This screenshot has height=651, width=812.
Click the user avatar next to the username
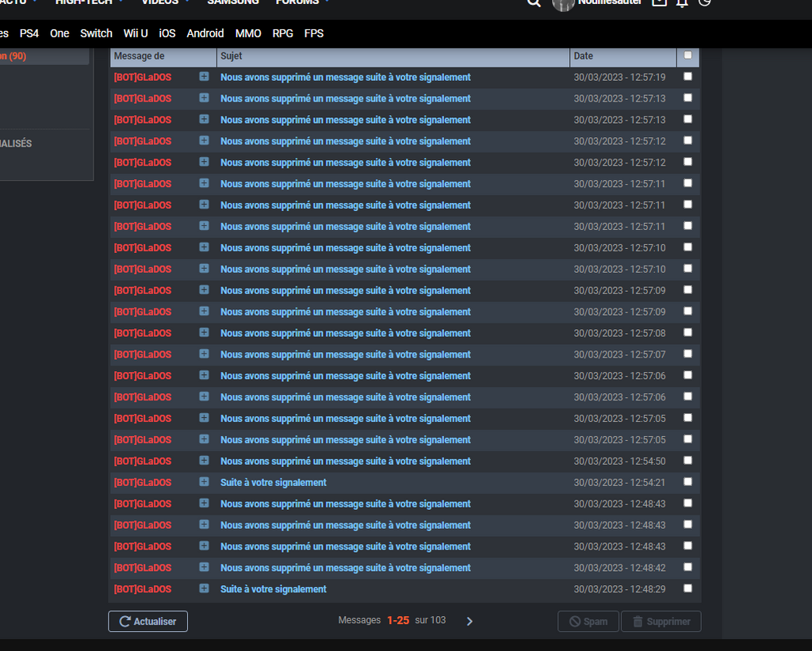tap(563, 3)
